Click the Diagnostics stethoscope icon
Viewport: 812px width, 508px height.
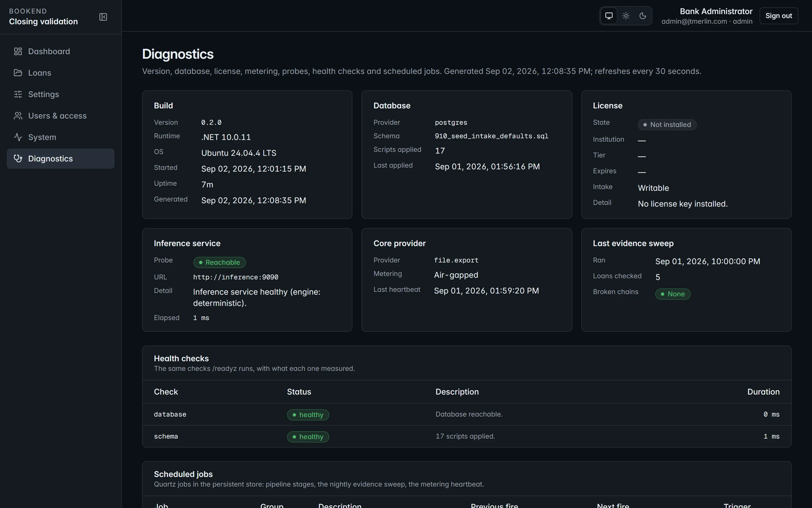tap(18, 159)
